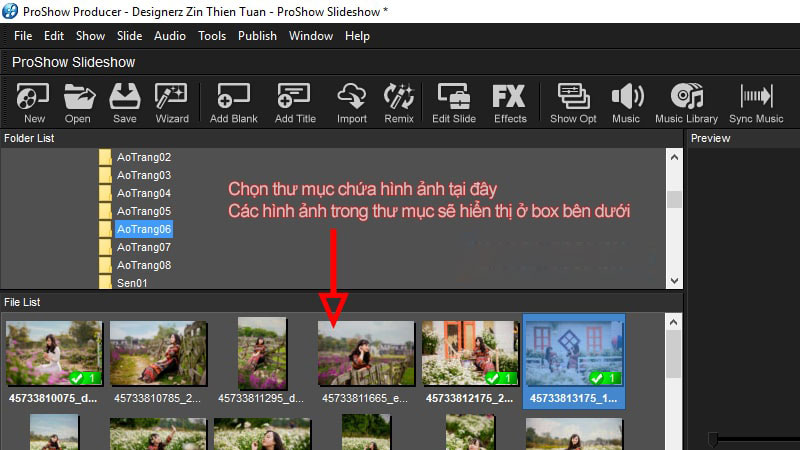Click Folder List scroll down arrow
Viewport: 800px width, 450px height.
674,281
